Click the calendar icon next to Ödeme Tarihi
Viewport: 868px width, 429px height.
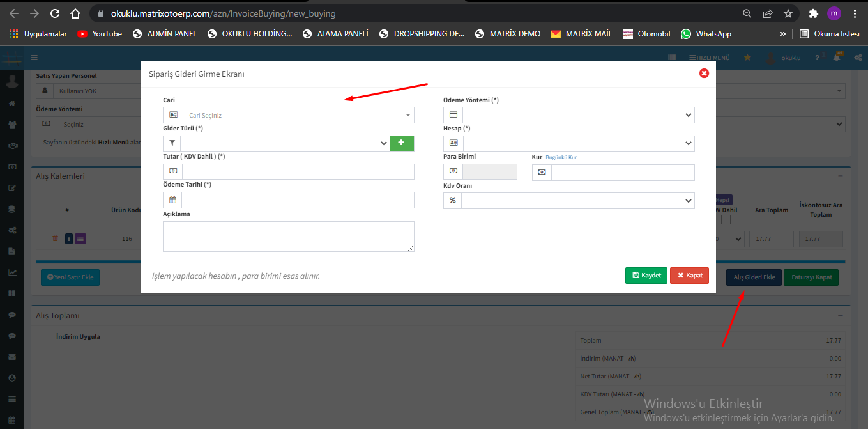(x=172, y=200)
